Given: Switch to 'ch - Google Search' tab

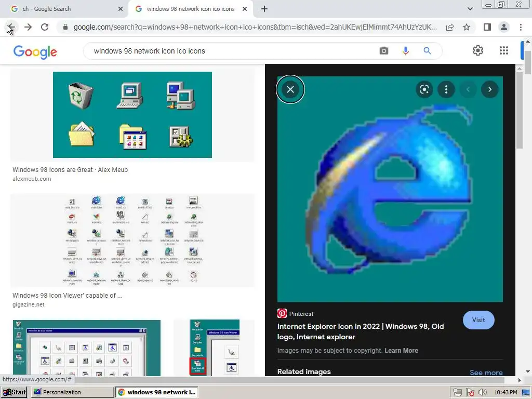Looking at the screenshot, I should (x=64, y=9).
